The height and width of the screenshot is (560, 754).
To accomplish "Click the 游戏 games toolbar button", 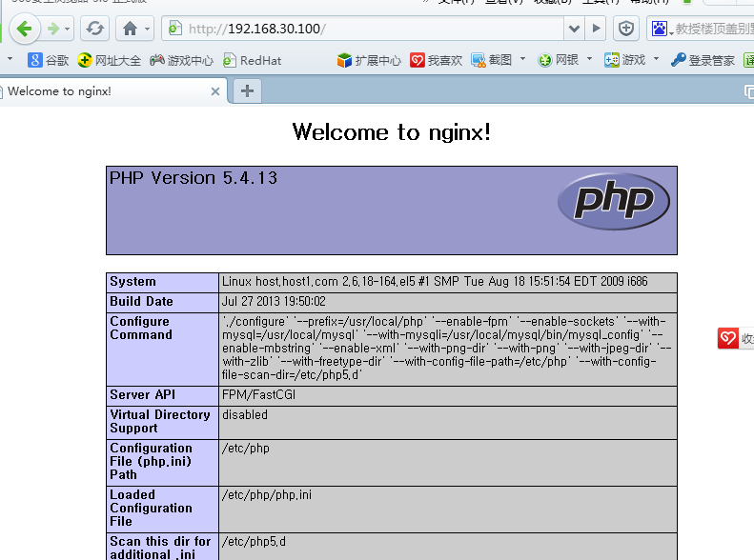I will [x=624, y=60].
